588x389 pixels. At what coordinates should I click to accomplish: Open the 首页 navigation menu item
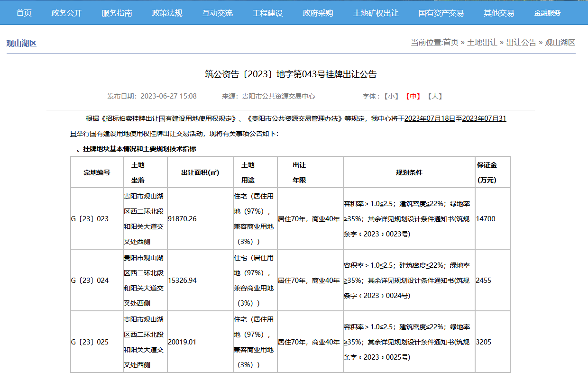coord(24,13)
